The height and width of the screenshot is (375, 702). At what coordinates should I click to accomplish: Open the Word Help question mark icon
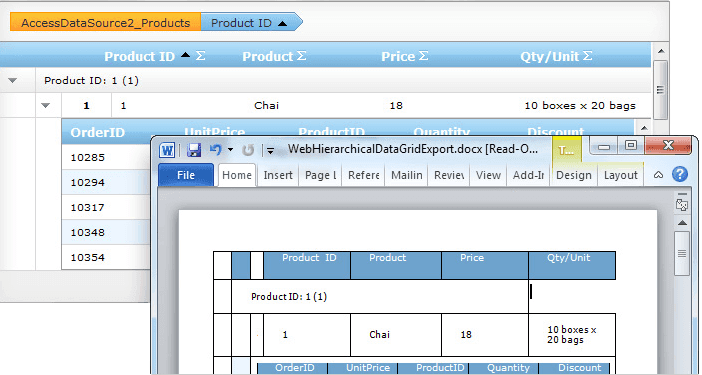click(680, 174)
